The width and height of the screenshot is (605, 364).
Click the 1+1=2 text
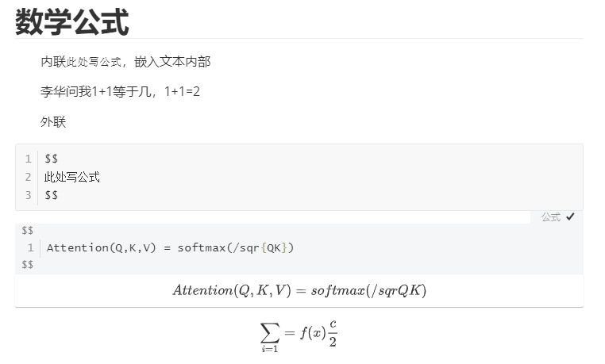[x=182, y=92]
